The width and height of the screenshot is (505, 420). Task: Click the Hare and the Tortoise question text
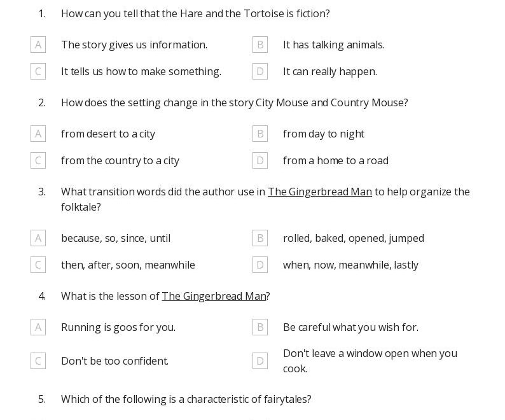pos(195,13)
